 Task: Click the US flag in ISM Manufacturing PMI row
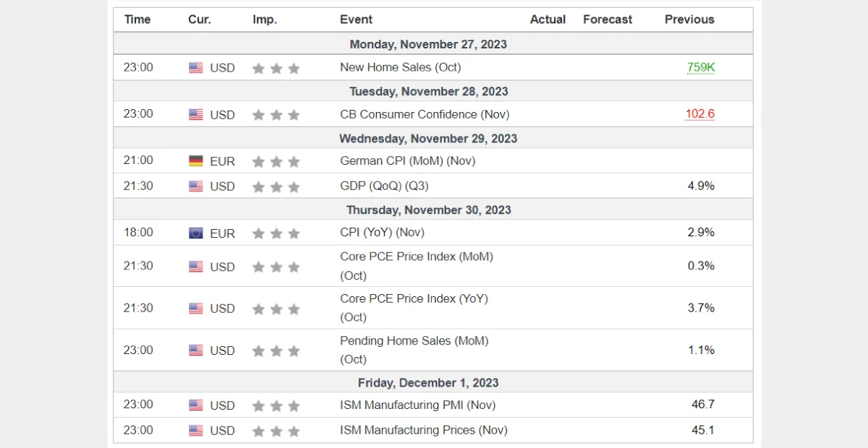(196, 405)
